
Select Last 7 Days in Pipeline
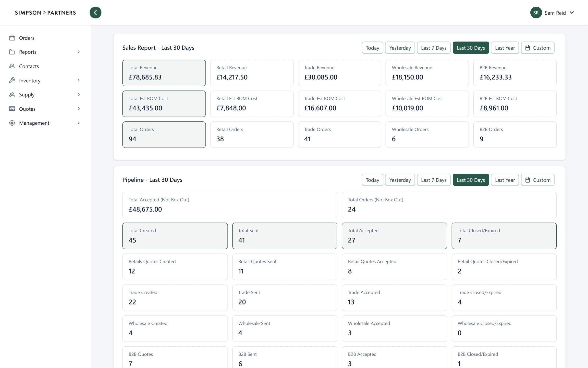coord(434,180)
